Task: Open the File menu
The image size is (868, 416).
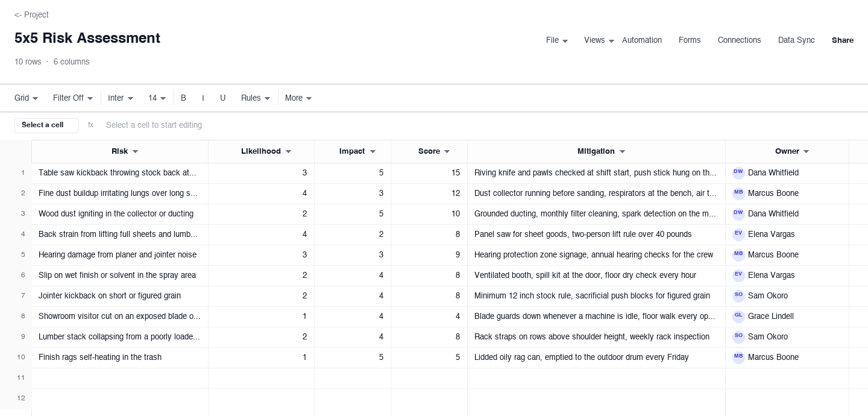Action: [x=557, y=40]
